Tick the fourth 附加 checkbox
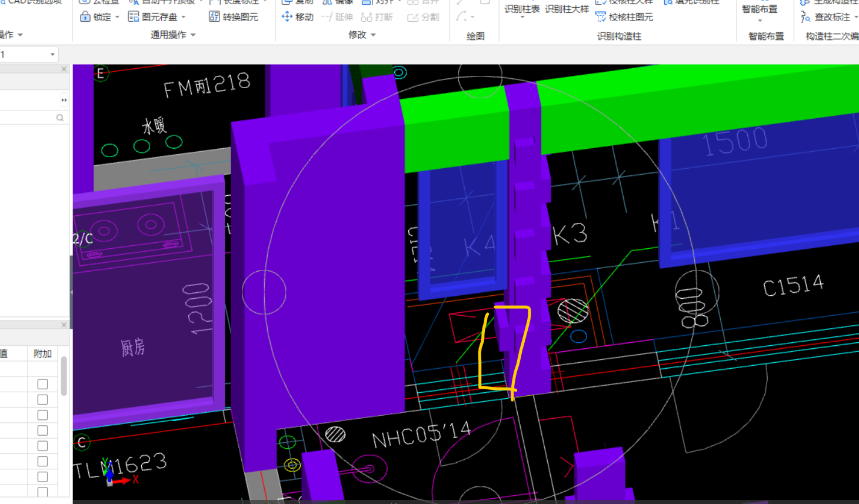The width and height of the screenshot is (859, 504). pos(42,430)
